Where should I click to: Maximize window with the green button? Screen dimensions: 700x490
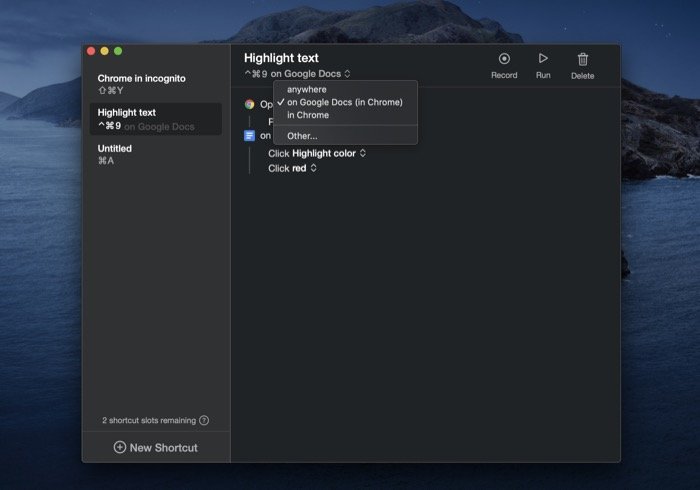(x=118, y=51)
